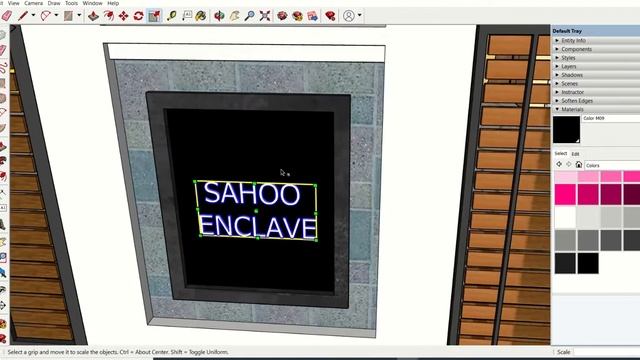Open the Arc tool dropdown arrow
The image size is (640, 360).
[56, 16]
